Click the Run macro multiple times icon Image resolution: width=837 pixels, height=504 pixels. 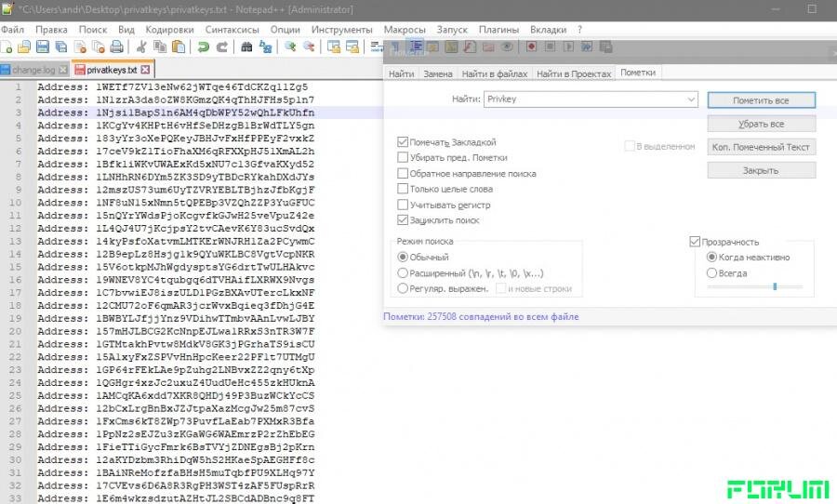pyautogui.click(x=587, y=47)
